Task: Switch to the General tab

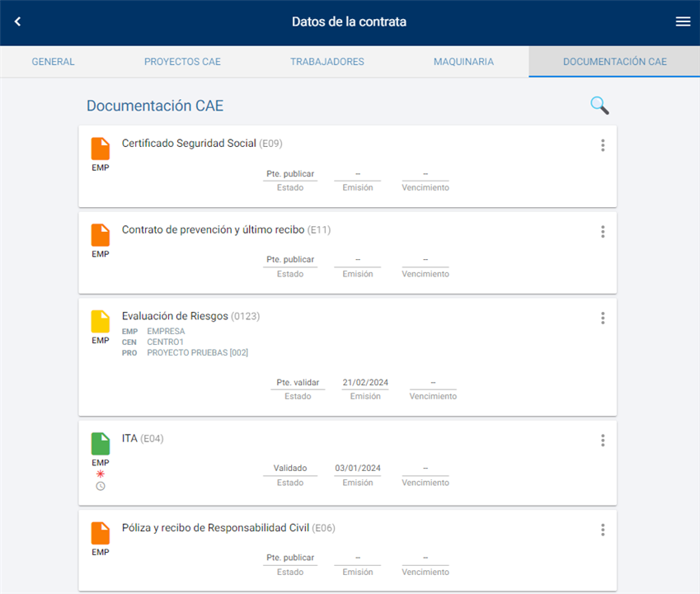Action: click(53, 62)
